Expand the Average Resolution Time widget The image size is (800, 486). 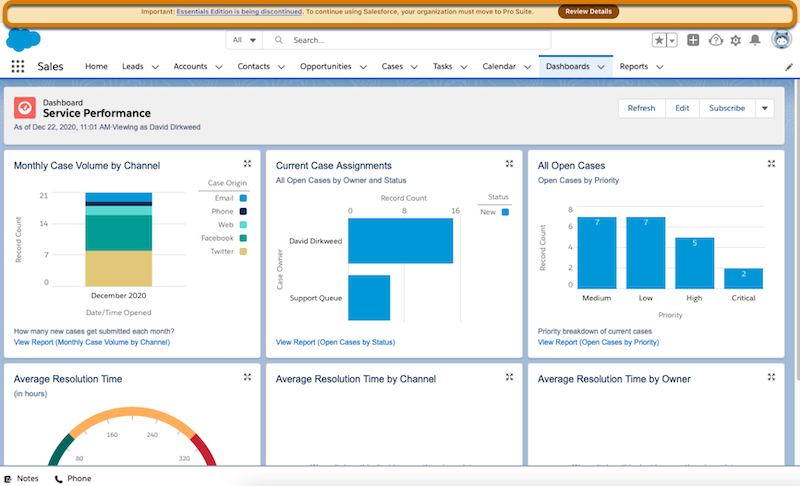247,377
